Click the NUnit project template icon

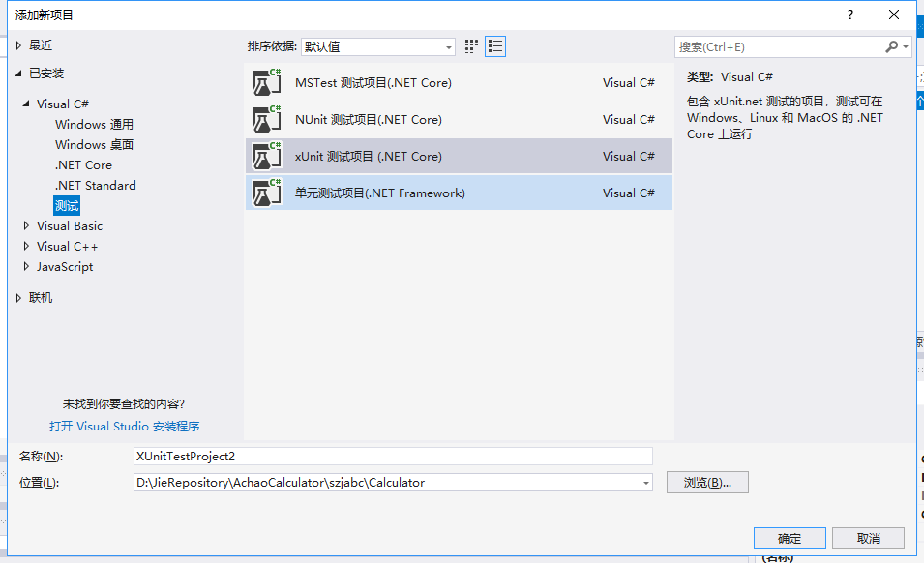coord(267,120)
